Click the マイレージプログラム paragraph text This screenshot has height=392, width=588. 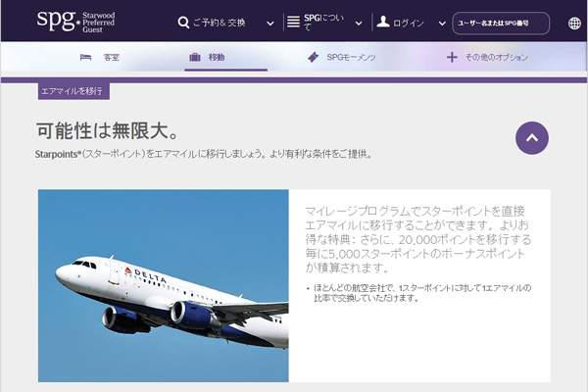click(418, 239)
